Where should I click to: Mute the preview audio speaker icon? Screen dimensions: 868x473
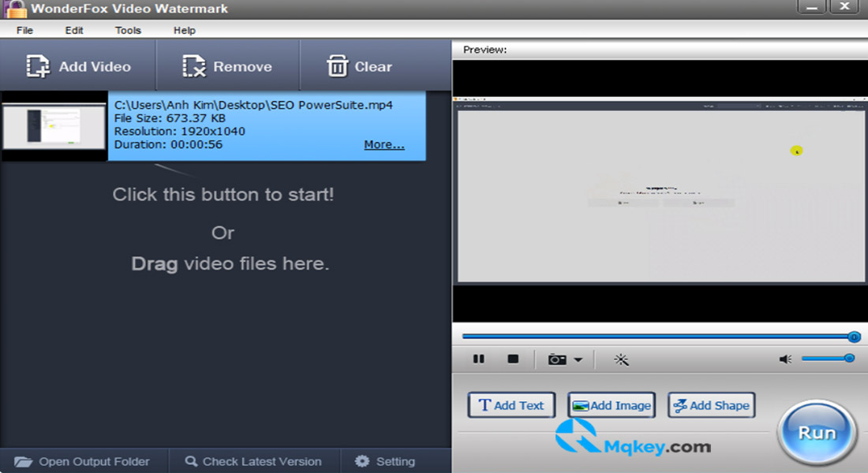click(x=785, y=359)
